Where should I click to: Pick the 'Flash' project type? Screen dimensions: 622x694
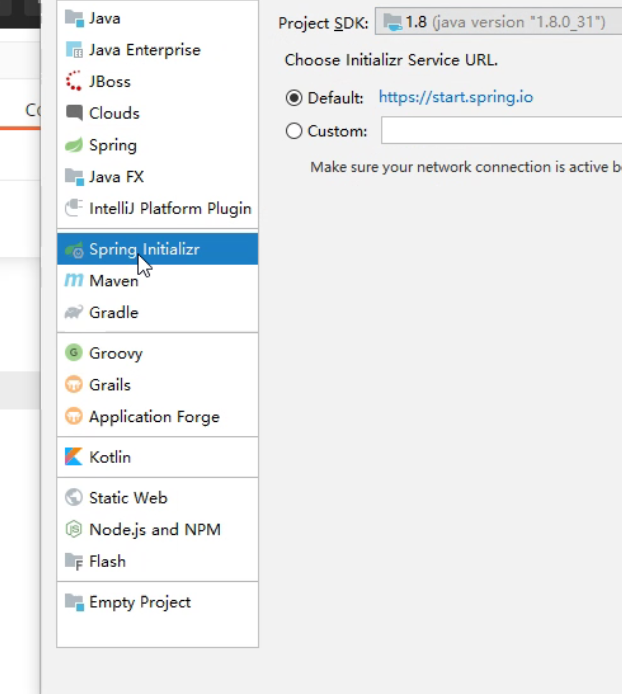(108, 561)
